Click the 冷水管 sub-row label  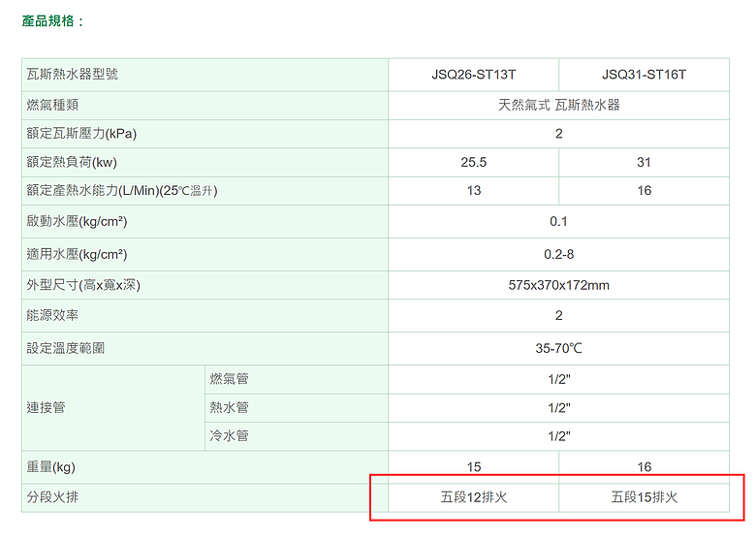(229, 436)
